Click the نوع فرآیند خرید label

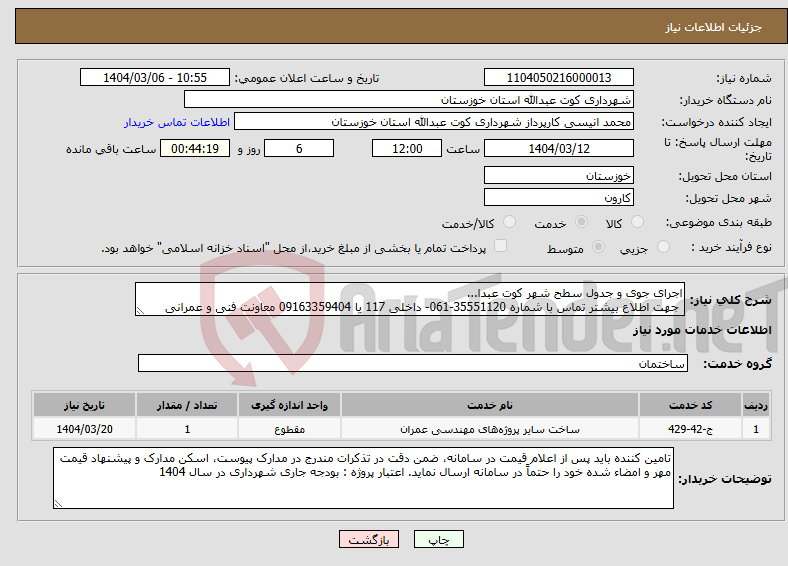click(731, 247)
